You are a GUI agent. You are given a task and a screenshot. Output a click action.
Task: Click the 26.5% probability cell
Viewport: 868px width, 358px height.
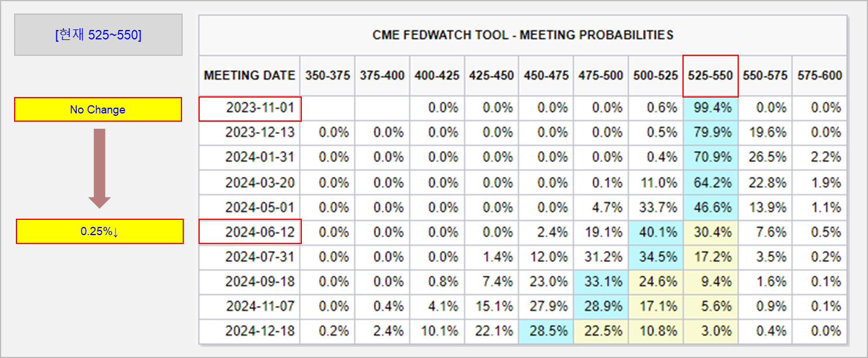click(765, 158)
